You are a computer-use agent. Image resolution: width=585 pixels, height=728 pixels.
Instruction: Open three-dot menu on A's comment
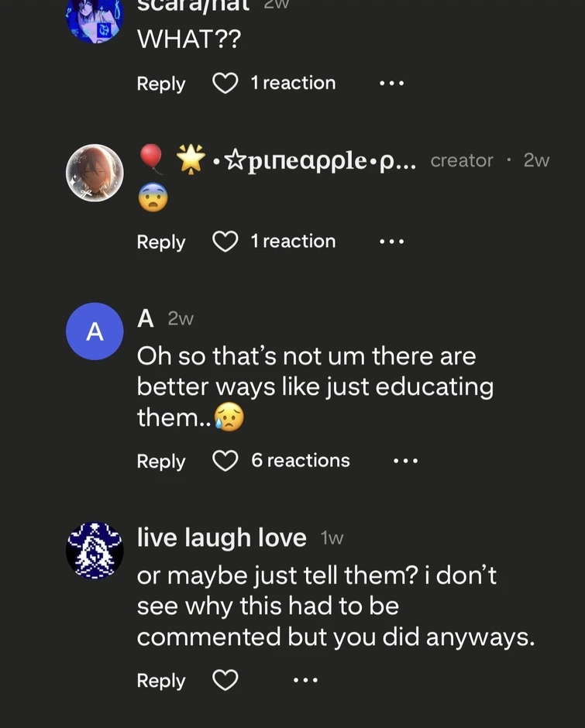click(x=405, y=461)
